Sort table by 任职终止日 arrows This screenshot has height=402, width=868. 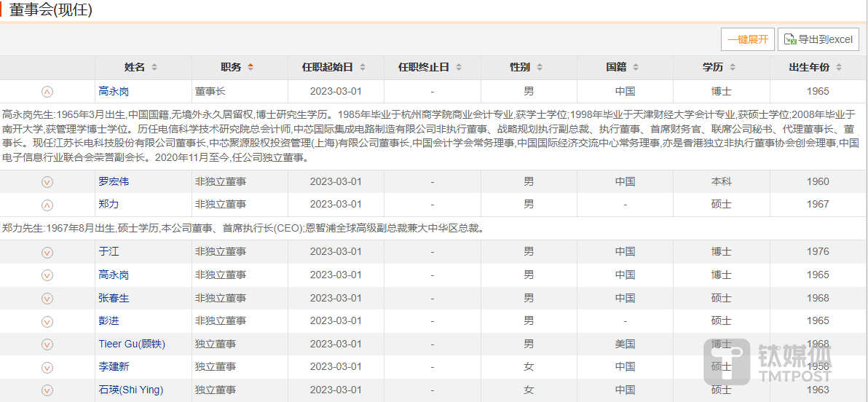(459, 68)
